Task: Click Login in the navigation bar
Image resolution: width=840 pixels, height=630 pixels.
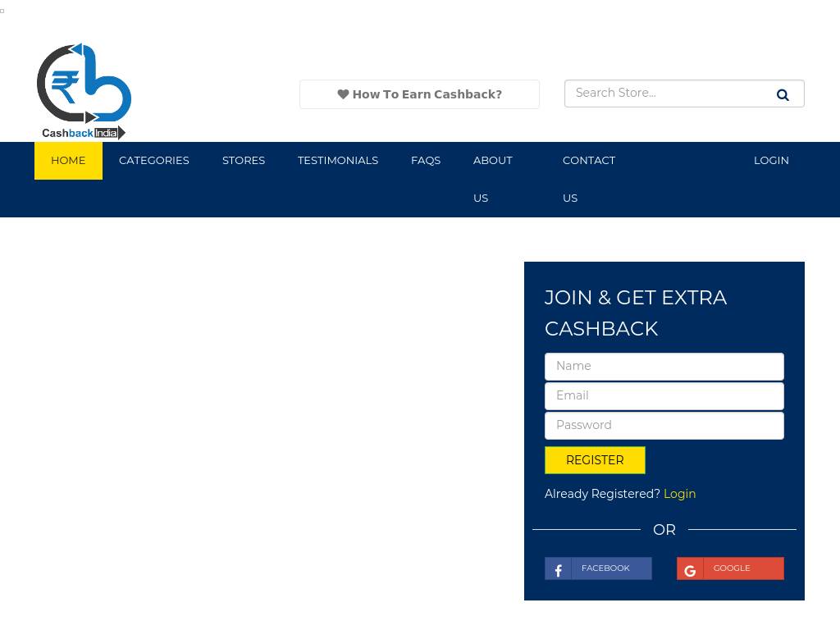Action: point(770,160)
